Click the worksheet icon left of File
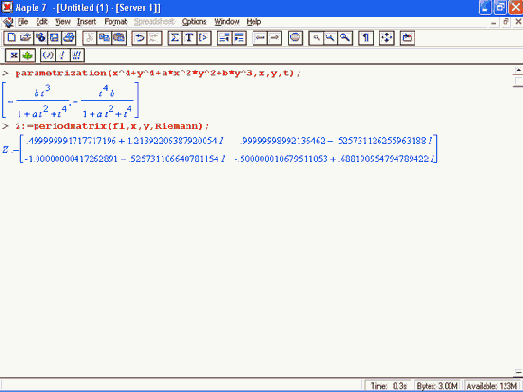Viewport: 523px width, 392px height. coord(8,22)
